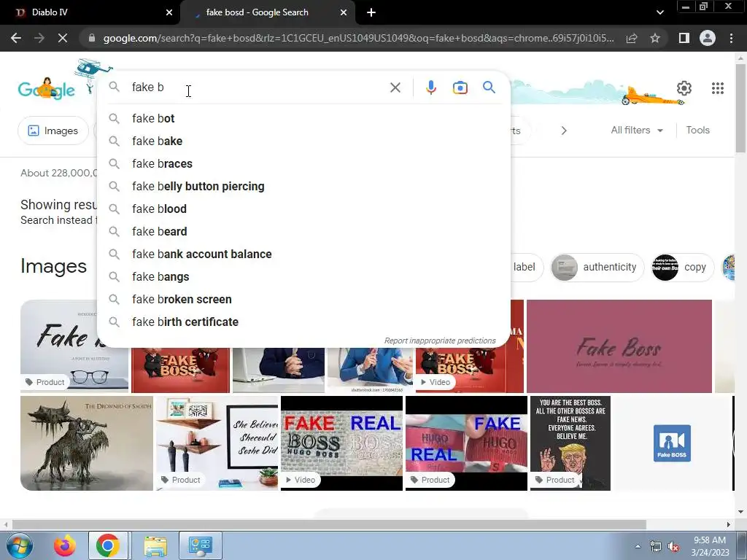Open the Control Panel taskbar icon
This screenshot has height=560, width=747.
tap(200, 545)
